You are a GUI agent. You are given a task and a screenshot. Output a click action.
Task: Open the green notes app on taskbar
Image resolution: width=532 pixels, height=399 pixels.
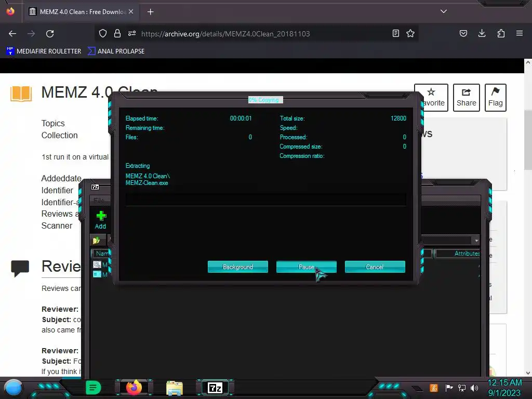click(93, 388)
